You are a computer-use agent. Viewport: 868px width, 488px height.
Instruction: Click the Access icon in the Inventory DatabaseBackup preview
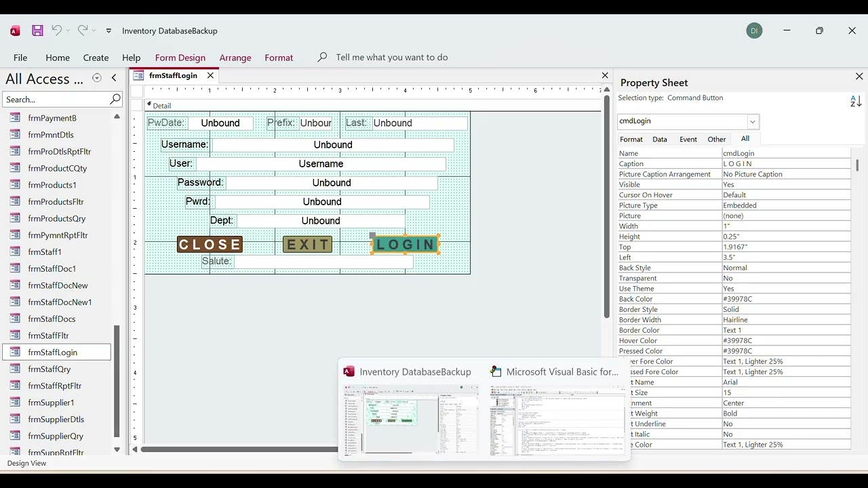[349, 371]
